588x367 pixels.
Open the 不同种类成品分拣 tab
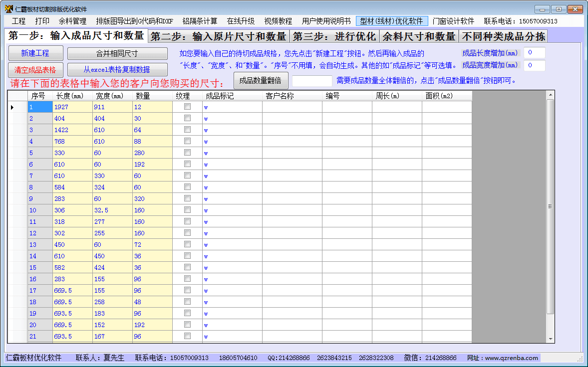pos(503,36)
